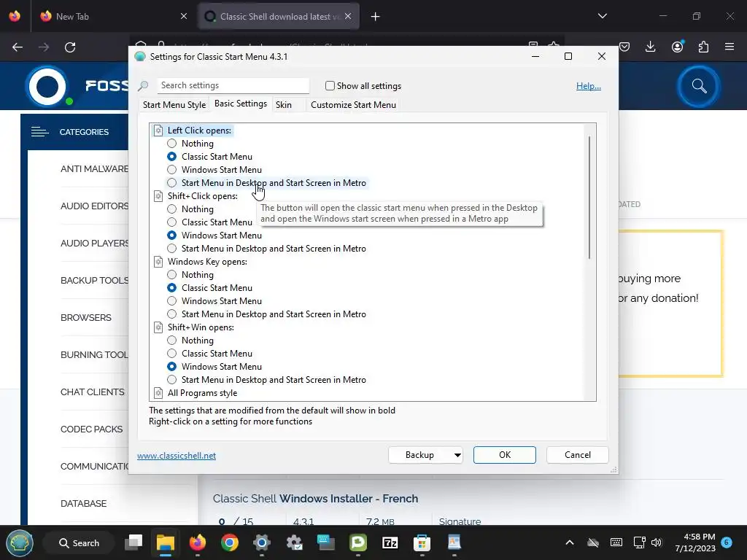Select Nothing under Windows Key opens
The image size is (747, 560).
pos(172,275)
